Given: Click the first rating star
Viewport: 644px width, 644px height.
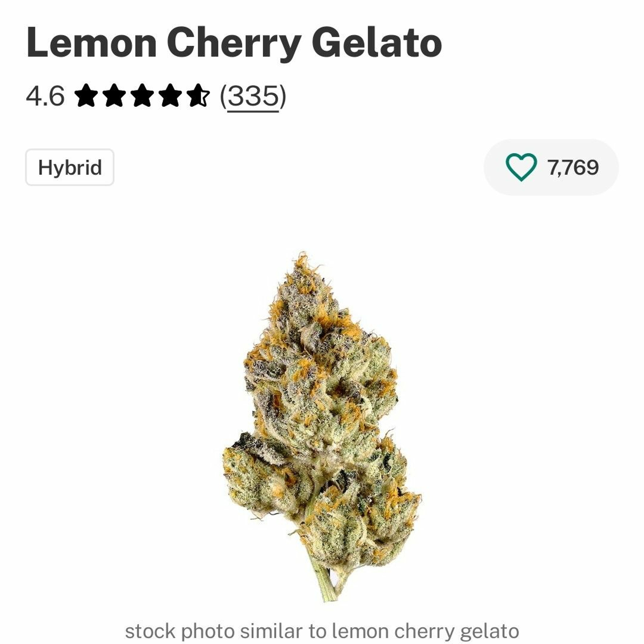Looking at the screenshot, I should tap(86, 95).
